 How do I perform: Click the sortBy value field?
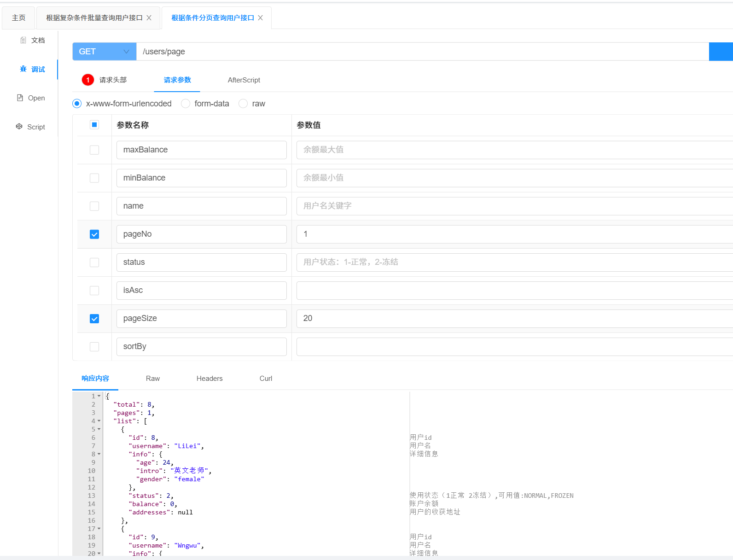point(515,346)
